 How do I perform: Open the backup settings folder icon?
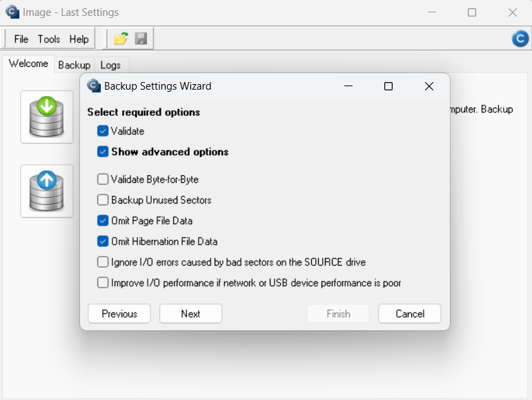coord(121,39)
